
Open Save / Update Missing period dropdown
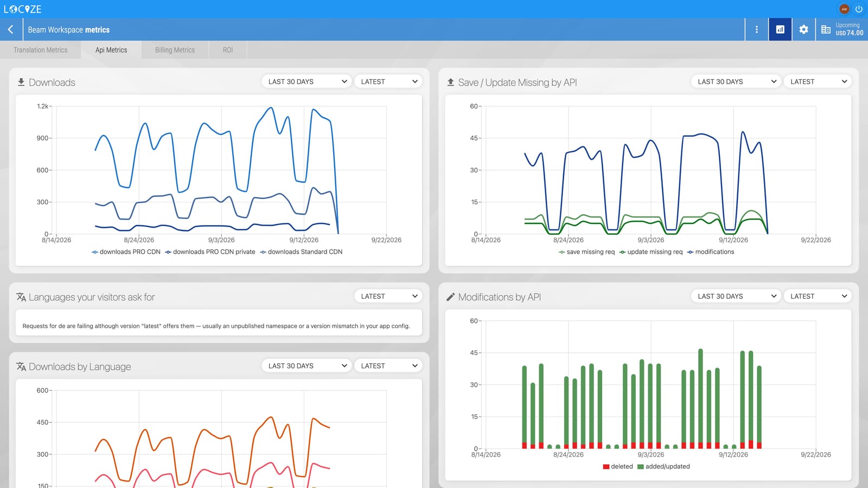736,82
